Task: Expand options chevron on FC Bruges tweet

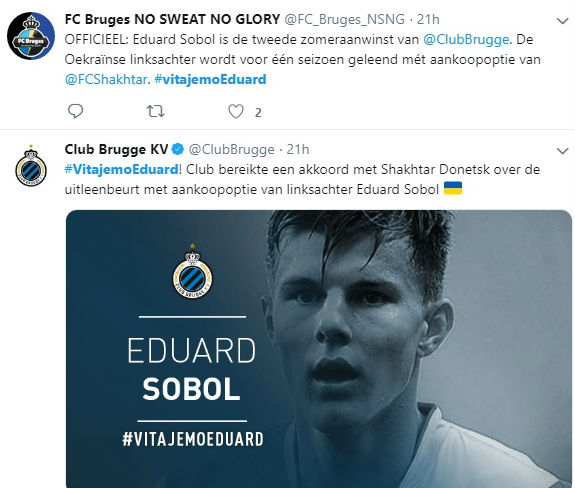Action: coord(563,21)
